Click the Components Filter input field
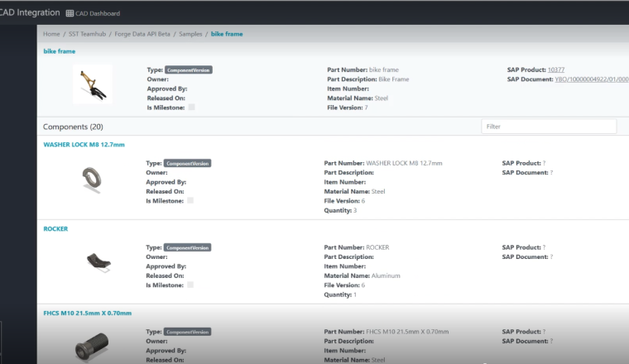 pyautogui.click(x=548, y=127)
